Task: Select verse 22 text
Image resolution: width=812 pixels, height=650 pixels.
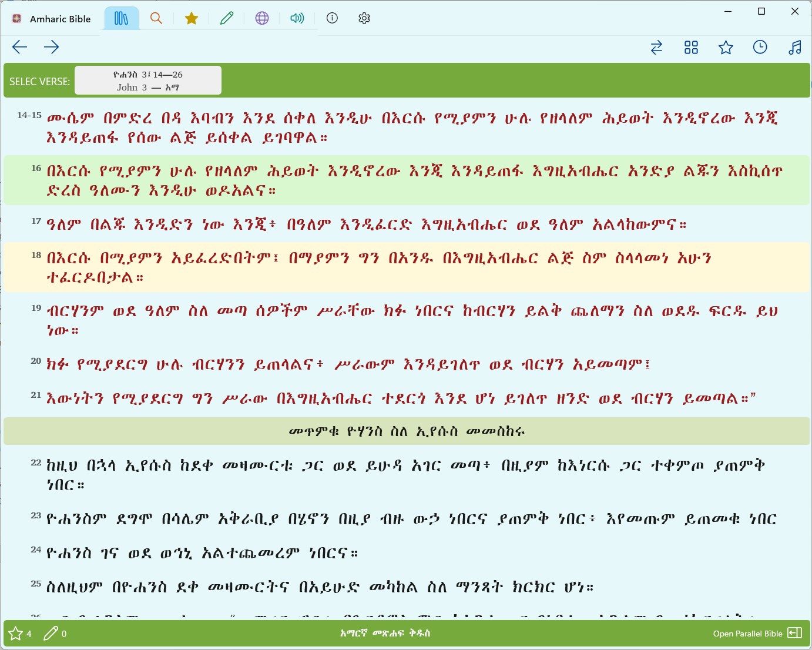Action: (407, 475)
